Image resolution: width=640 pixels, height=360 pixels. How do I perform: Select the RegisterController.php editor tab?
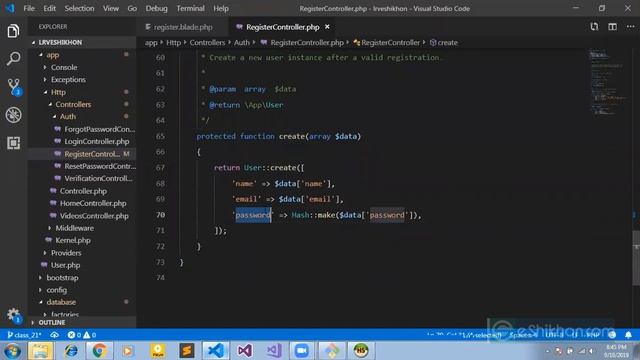click(282, 27)
